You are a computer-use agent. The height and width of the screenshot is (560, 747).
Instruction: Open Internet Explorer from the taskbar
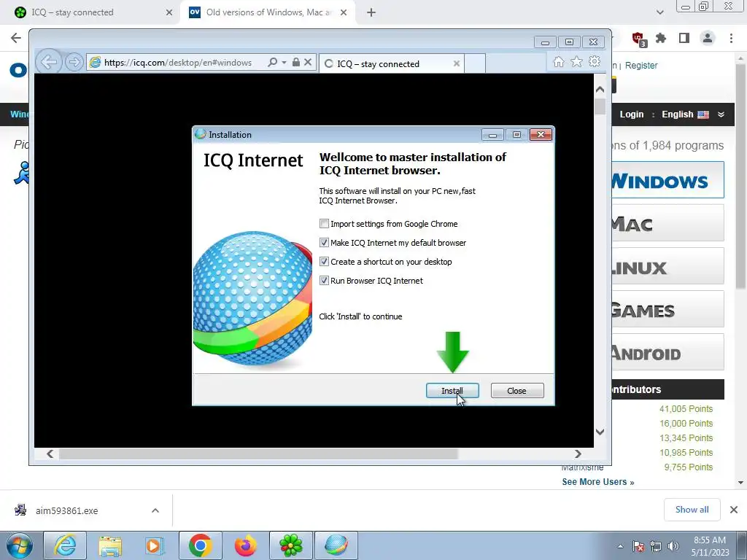point(65,545)
